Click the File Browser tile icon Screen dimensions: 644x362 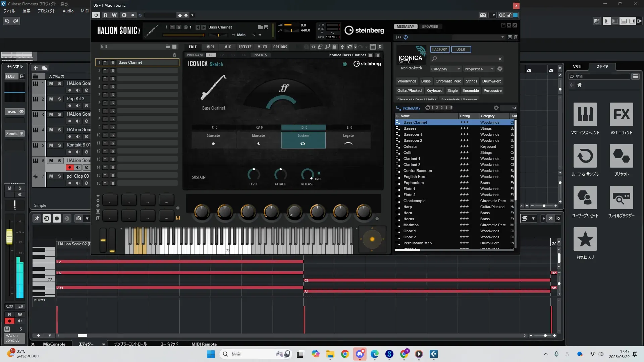point(621,198)
